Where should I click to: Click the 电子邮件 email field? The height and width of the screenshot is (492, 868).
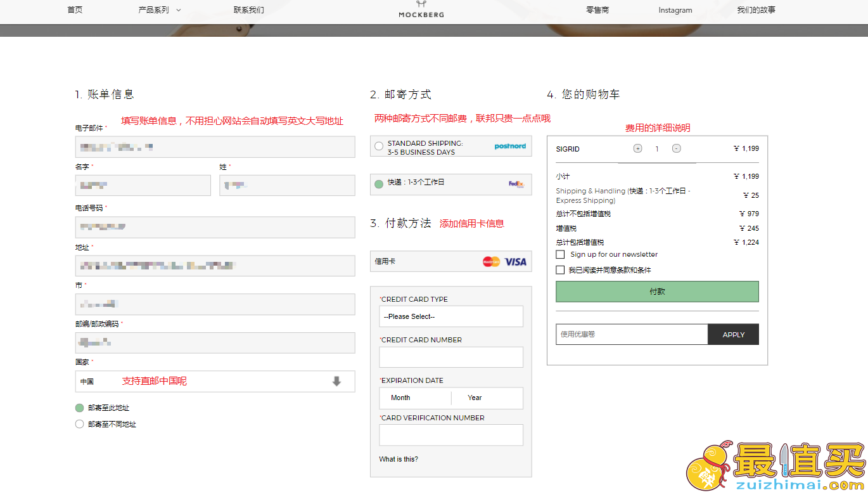(215, 147)
